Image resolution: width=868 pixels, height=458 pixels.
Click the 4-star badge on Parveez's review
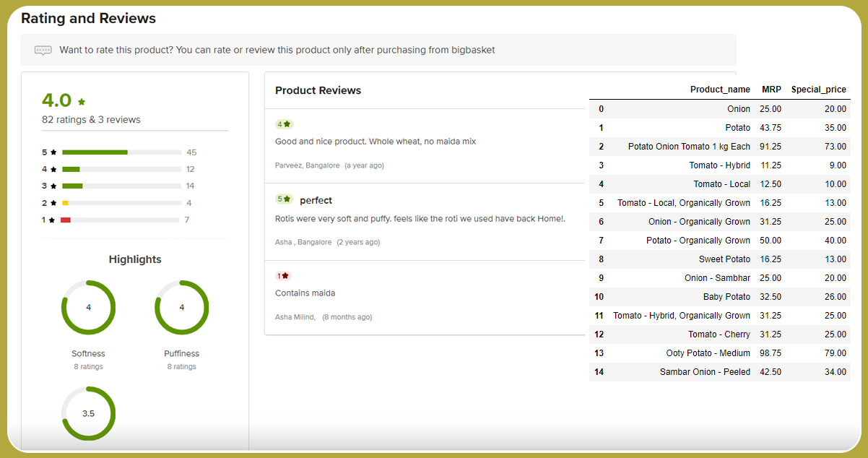coord(284,124)
